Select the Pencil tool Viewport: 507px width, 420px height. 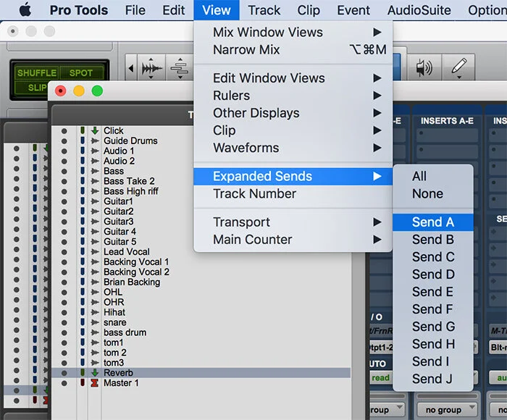coord(458,68)
